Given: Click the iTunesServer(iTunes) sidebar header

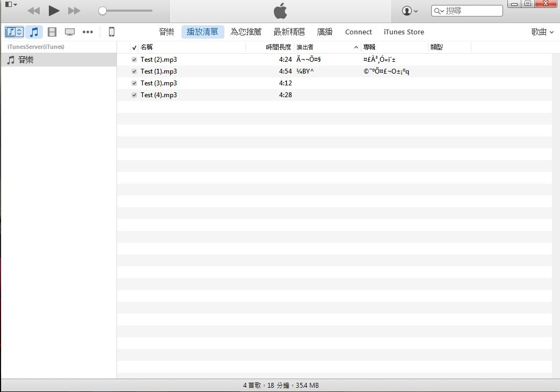Looking at the screenshot, I should click(36, 47).
